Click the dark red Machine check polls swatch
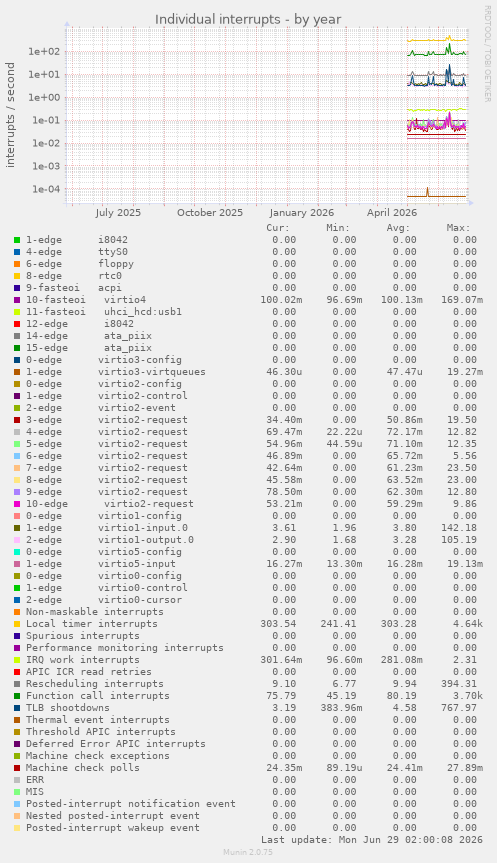This screenshot has width=497, height=863. tap(17, 768)
